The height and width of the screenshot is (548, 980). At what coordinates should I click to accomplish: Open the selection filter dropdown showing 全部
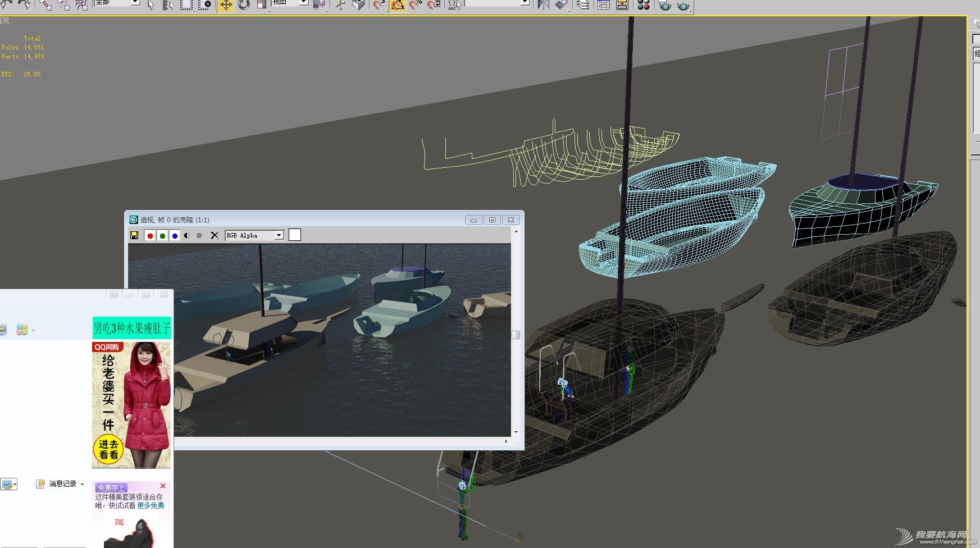click(x=117, y=3)
